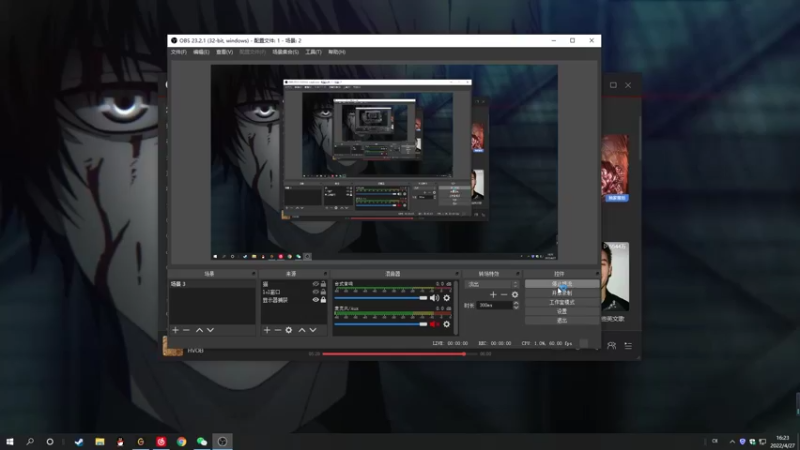Viewport: 800px width, 450px height.
Task: Open man portrait thumbnail in background window
Action: pyautogui.click(x=615, y=277)
